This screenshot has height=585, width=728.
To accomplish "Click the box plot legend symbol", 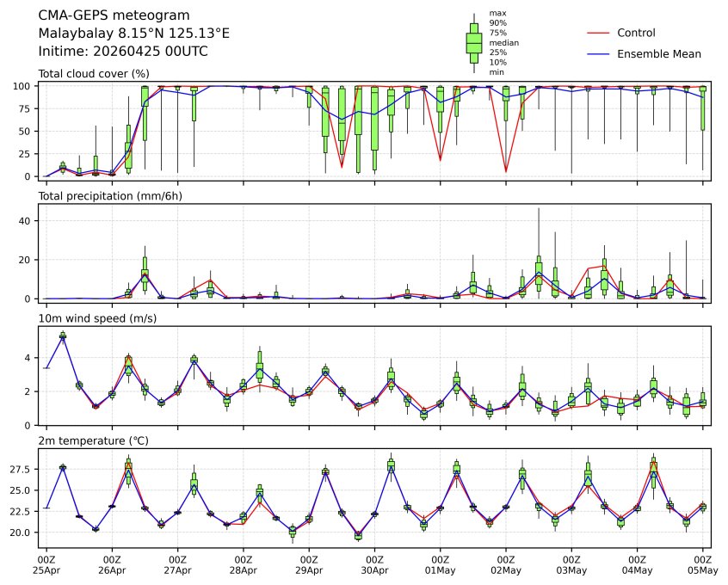I will coord(473,43).
